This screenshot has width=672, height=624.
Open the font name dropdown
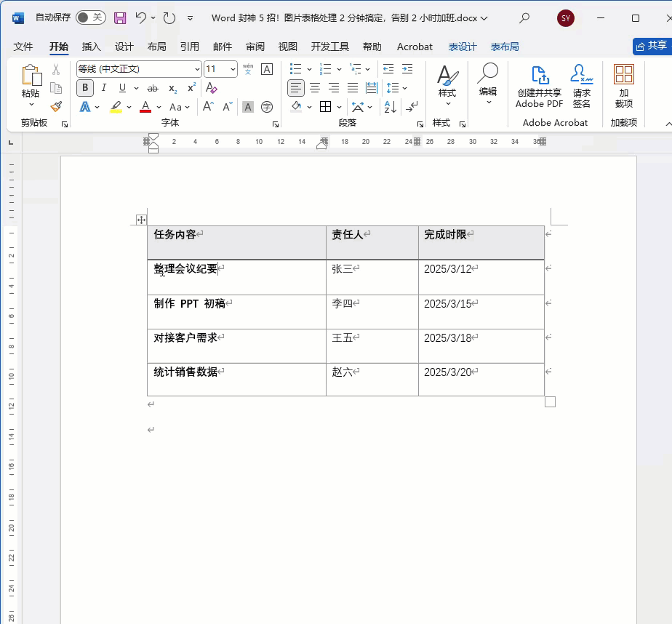pyautogui.click(x=196, y=69)
